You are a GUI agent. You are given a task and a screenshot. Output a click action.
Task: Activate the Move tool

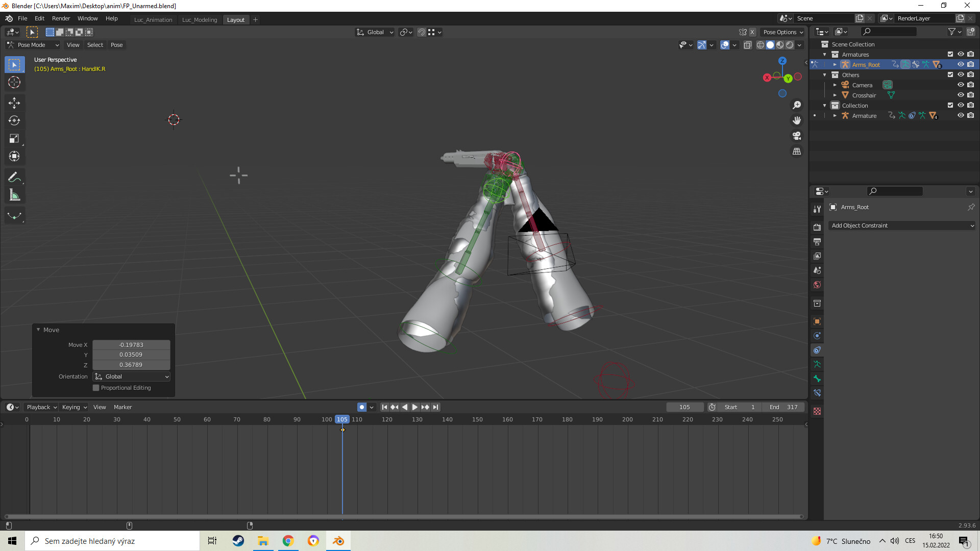[14, 103]
